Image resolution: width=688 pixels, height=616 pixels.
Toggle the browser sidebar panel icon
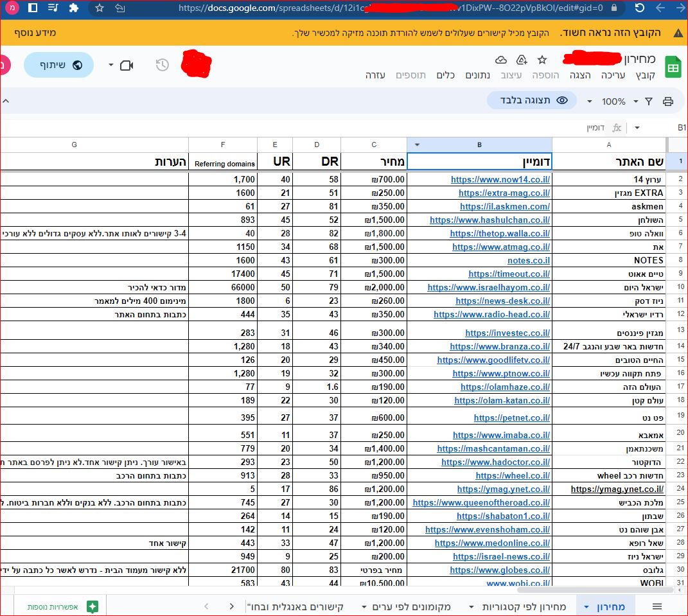point(33,8)
